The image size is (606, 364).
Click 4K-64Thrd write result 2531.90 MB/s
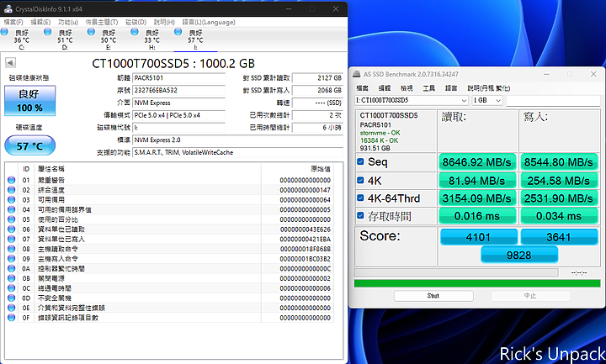point(559,198)
